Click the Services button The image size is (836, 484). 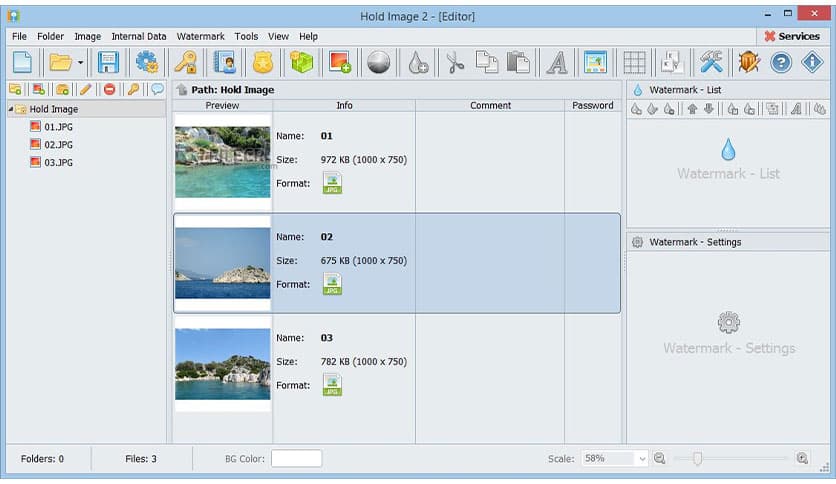pos(791,36)
